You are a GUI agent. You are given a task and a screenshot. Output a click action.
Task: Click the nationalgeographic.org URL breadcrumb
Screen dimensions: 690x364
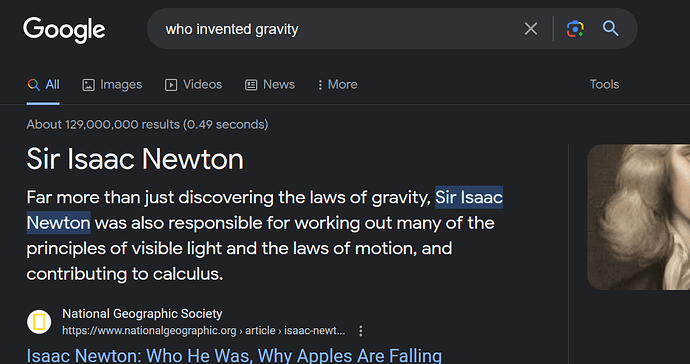[x=204, y=331]
